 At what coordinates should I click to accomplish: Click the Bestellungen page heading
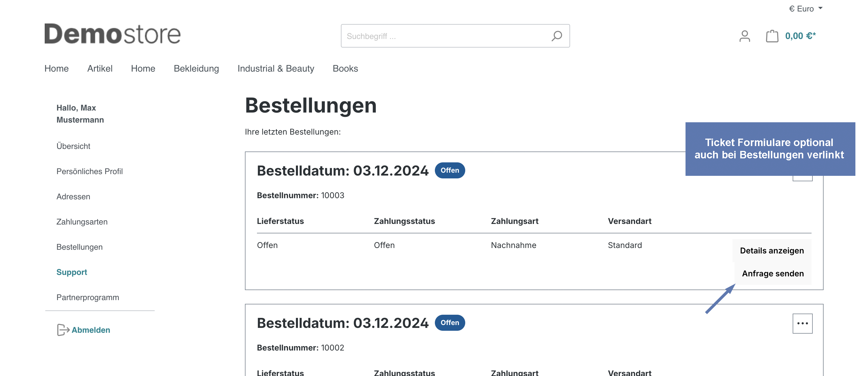pos(310,105)
